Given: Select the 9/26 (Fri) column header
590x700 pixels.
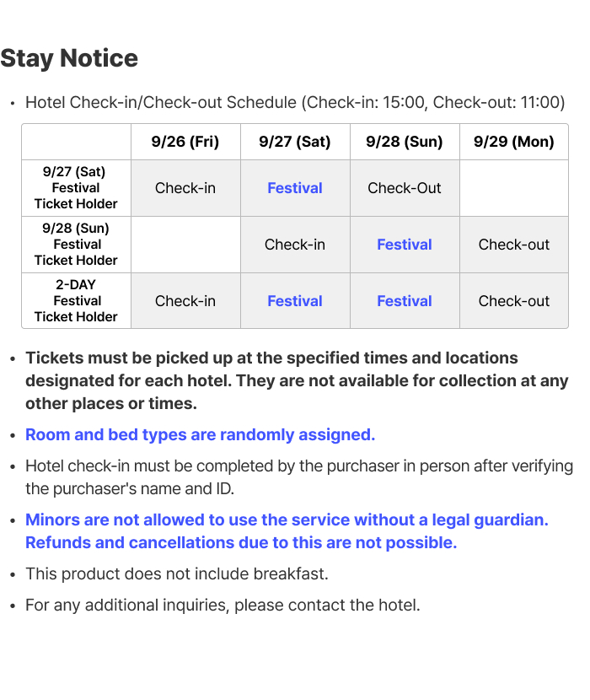Looking at the screenshot, I should coord(185,142).
